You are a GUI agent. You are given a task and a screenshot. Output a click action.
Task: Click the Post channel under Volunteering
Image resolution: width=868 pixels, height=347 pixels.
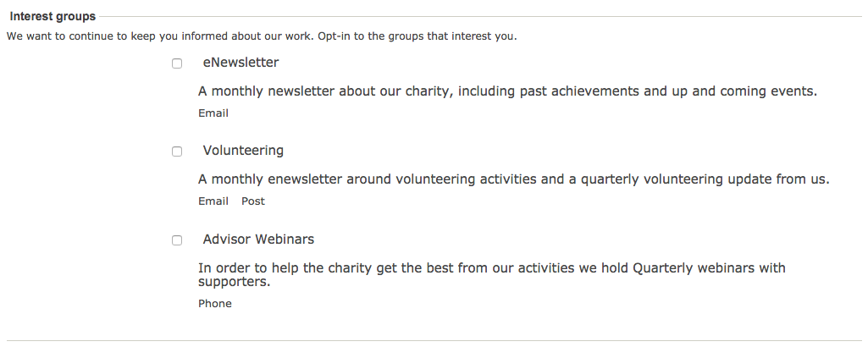click(x=253, y=201)
